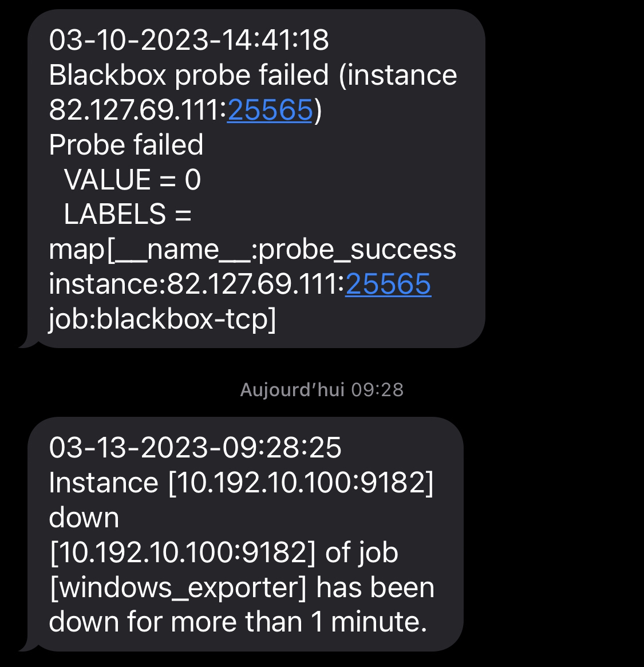This screenshot has height=667, width=644.
Task: Tap the "Aujourd'hui 09:28" timestamp
Action: 322,390
